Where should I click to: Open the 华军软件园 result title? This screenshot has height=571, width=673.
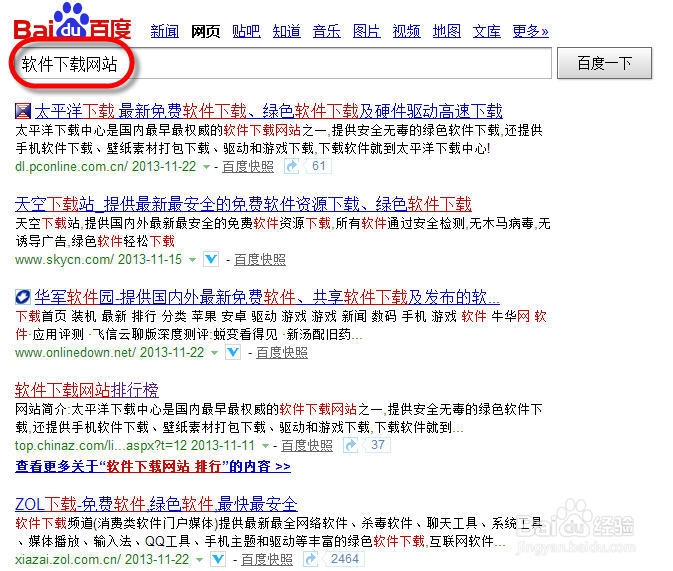click(267, 297)
